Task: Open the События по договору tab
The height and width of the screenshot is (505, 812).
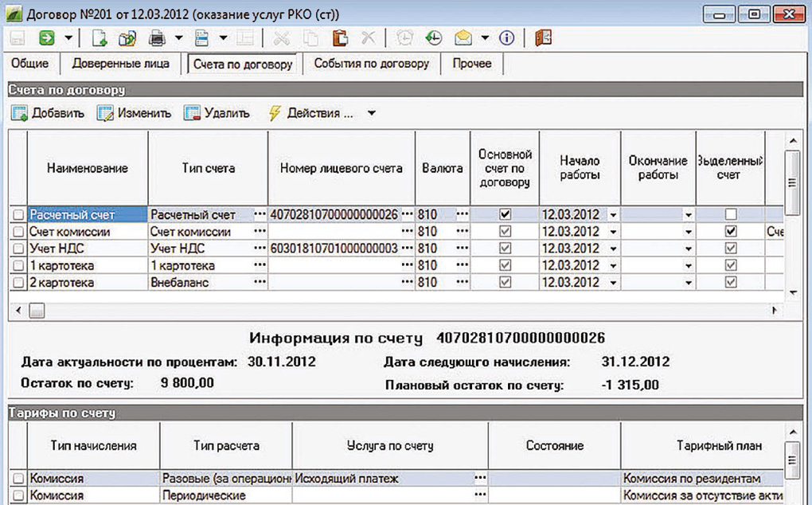Action: coord(371,64)
